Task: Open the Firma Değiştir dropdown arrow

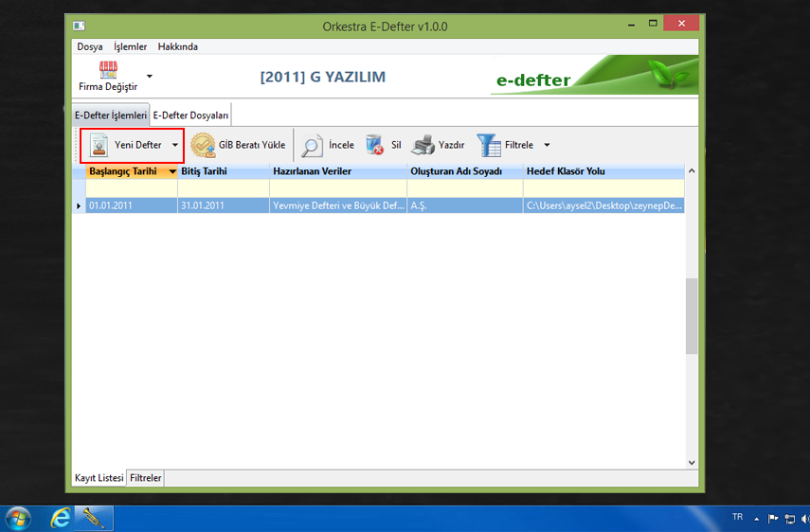Action: (x=150, y=77)
